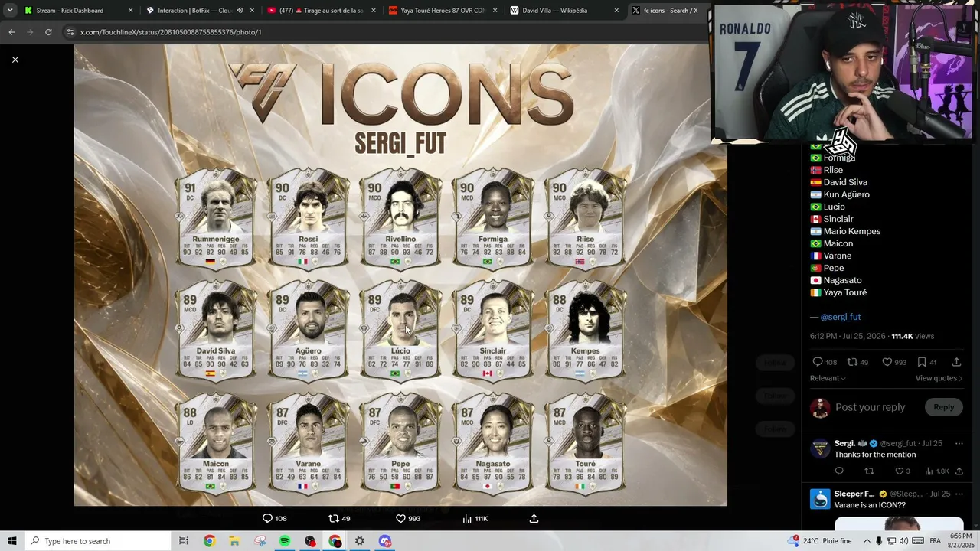Open View quotes link
Image resolution: width=980 pixels, height=551 pixels.
point(939,378)
